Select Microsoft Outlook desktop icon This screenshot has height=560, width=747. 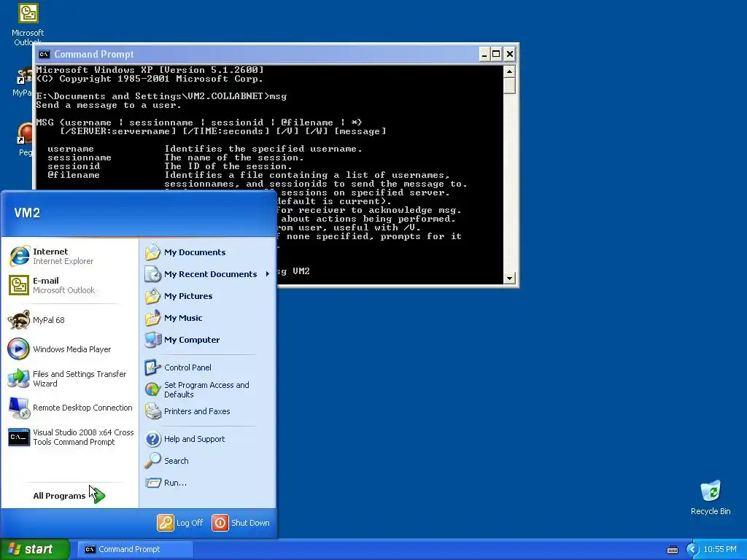pos(28,24)
